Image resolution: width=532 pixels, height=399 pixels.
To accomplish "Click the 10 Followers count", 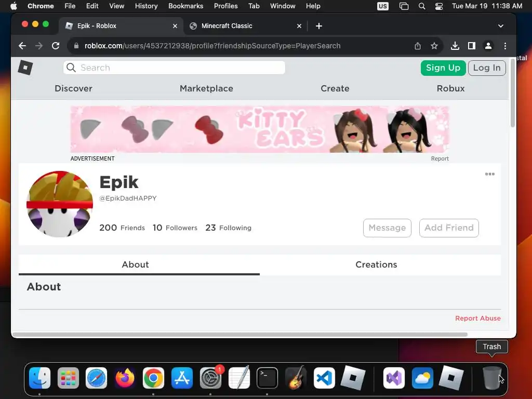I will coord(175,228).
